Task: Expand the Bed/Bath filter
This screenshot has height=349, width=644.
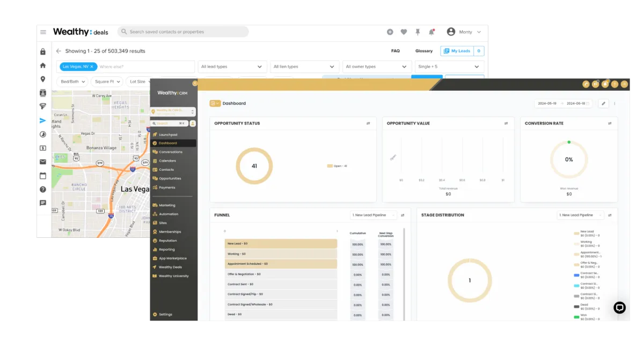Action: 72,82
